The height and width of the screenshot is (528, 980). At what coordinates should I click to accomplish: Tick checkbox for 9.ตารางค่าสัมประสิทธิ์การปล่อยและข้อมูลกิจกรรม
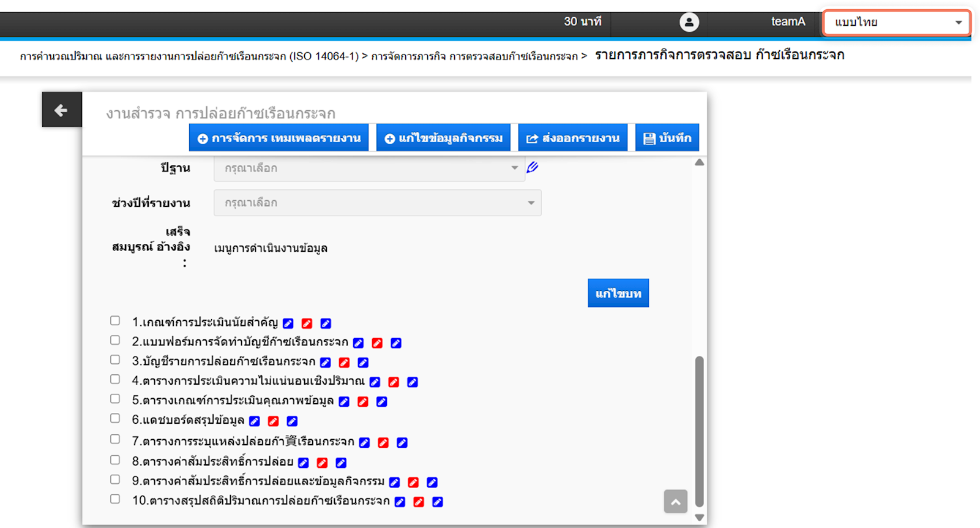[x=115, y=480]
